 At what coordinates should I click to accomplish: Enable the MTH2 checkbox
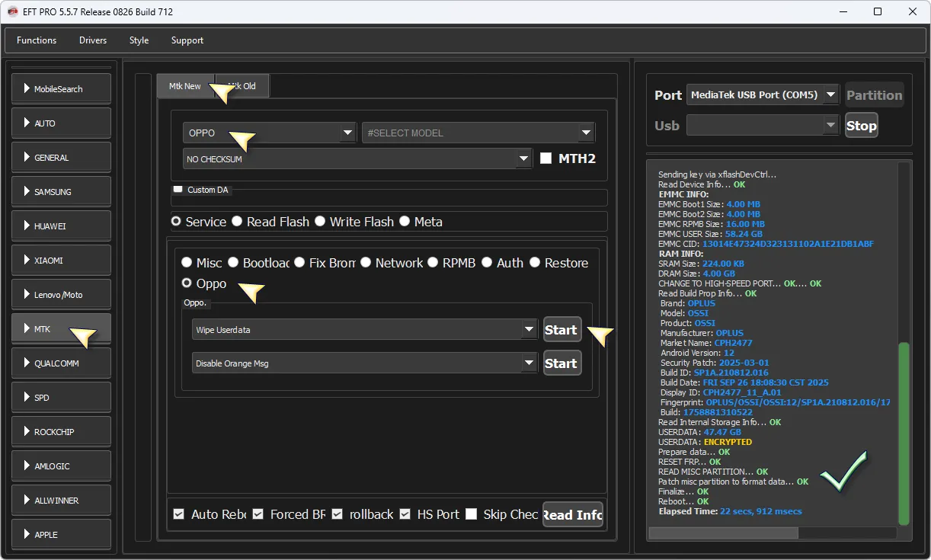[545, 158]
